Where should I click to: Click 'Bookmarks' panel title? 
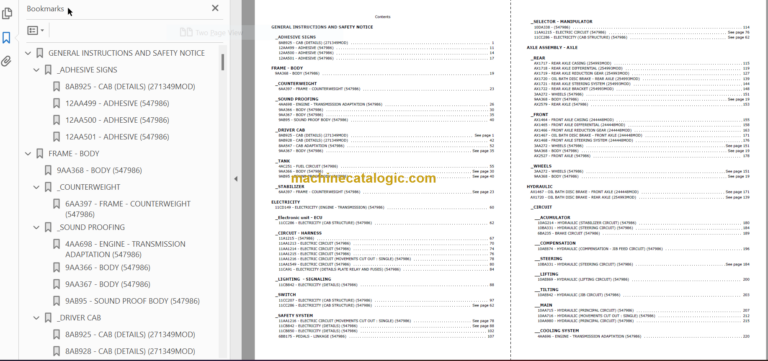[45, 9]
